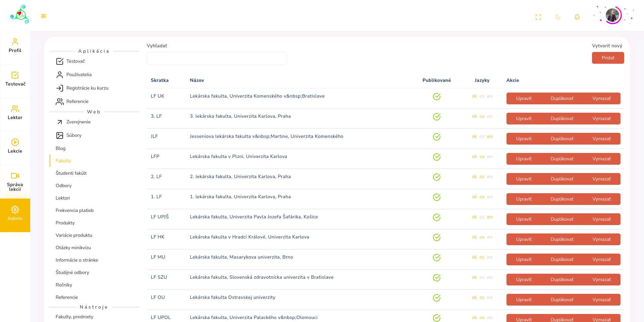Toggle published check for JLF row
Image resolution: width=644 pixels, height=322 pixels.
[x=437, y=137]
